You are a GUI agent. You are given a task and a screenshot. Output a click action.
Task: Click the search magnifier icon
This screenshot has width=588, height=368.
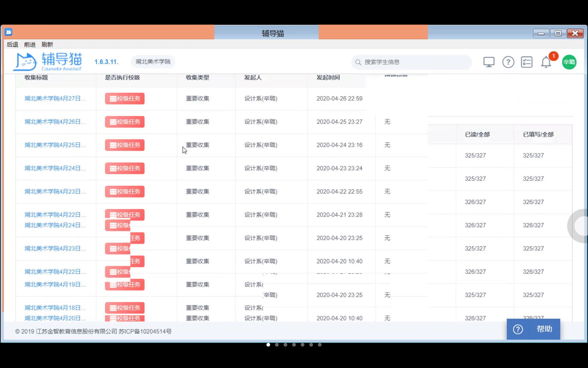pyautogui.click(x=358, y=62)
